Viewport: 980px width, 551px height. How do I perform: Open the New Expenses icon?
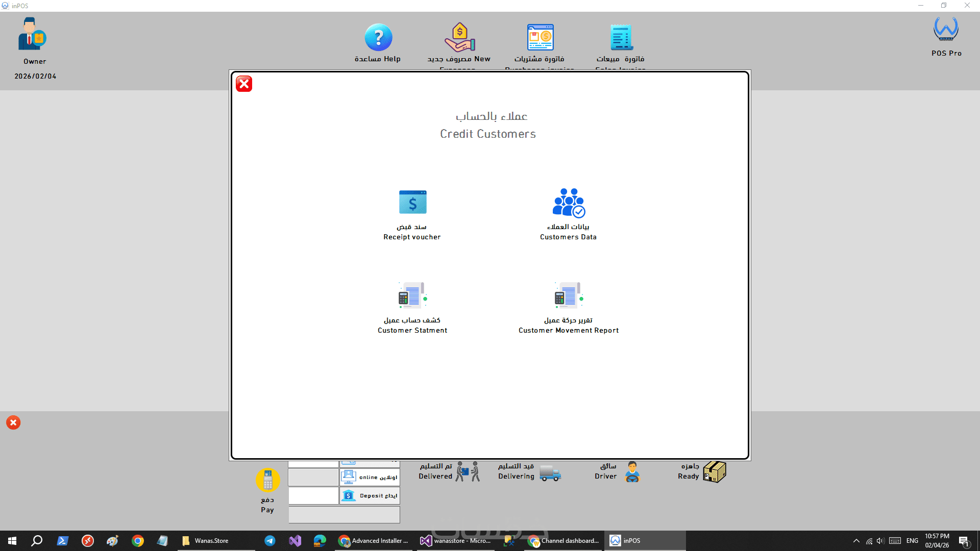pos(459,37)
